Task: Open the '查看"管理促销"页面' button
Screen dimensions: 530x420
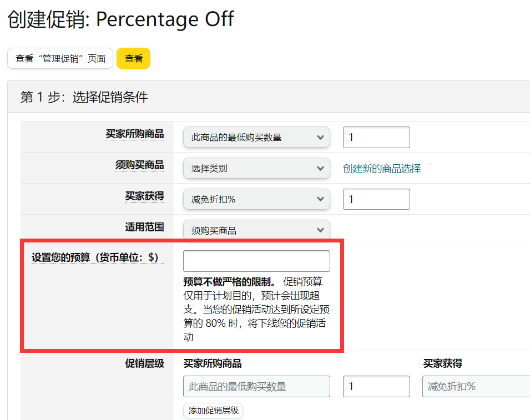Action: [60, 58]
